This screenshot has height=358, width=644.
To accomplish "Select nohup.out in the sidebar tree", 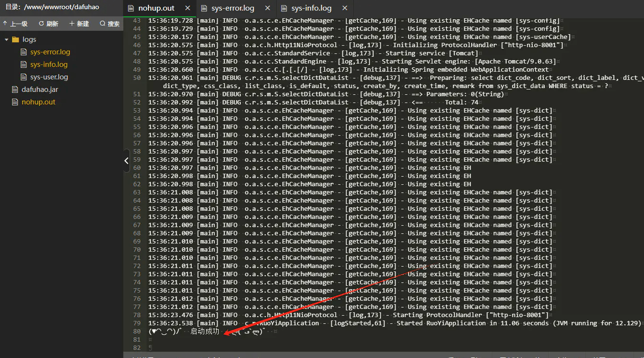I will [39, 102].
